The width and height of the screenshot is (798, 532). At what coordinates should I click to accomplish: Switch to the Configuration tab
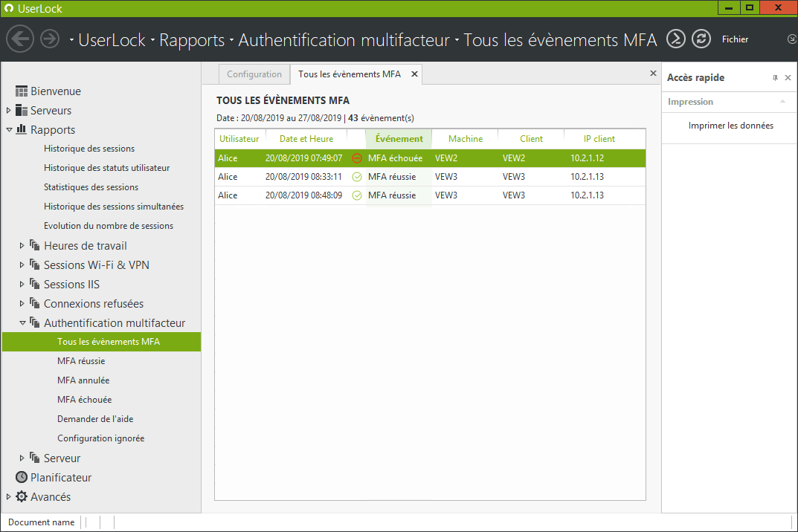pos(254,74)
